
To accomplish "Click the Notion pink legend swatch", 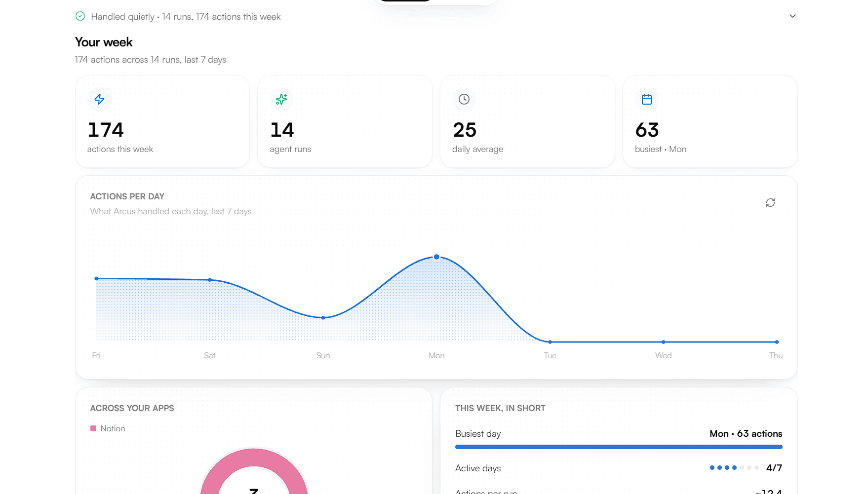I will [93, 428].
